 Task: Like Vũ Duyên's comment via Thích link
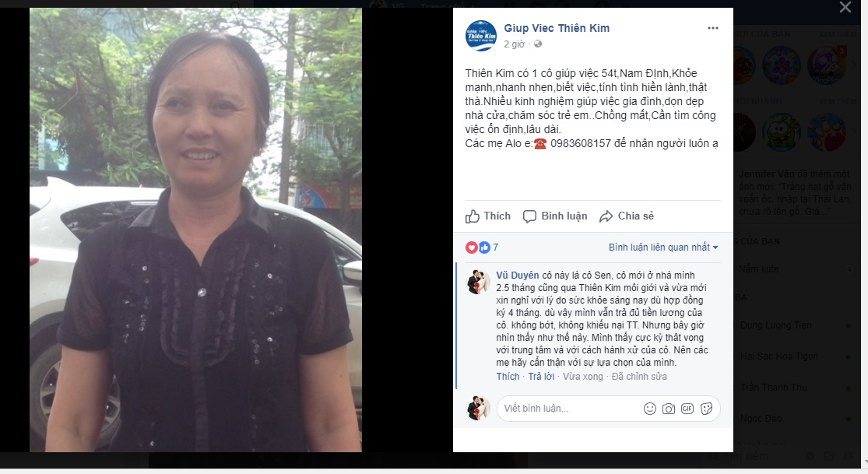[508, 377]
